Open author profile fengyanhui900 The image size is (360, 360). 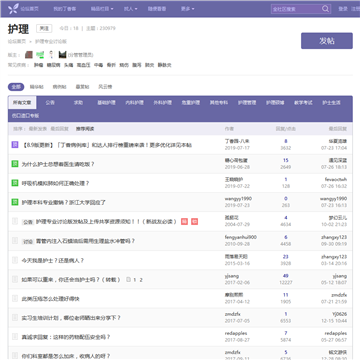click(241, 237)
